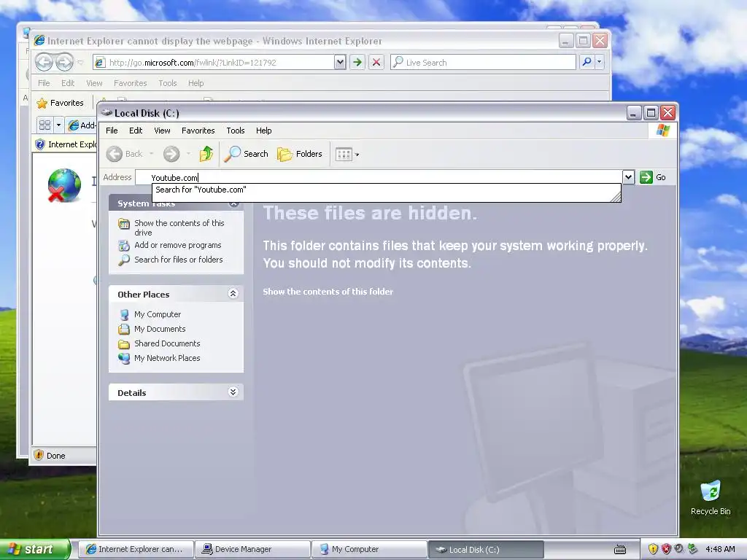Click the Shared Documents folder icon
This screenshot has height=560, width=747.
124,344
